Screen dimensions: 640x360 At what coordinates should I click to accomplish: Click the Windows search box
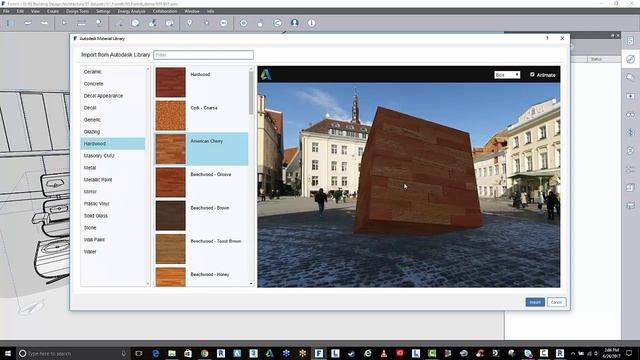(73, 353)
